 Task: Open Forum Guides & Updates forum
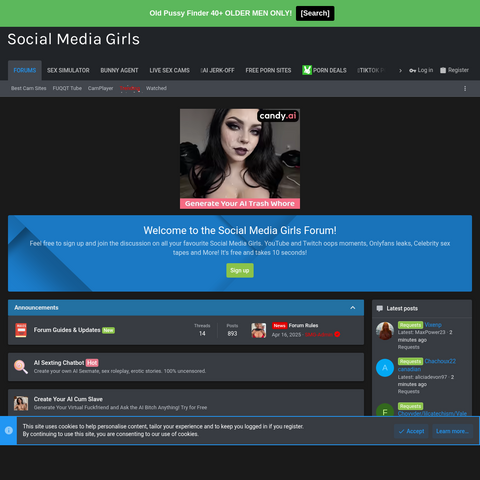pyautogui.click(x=67, y=330)
